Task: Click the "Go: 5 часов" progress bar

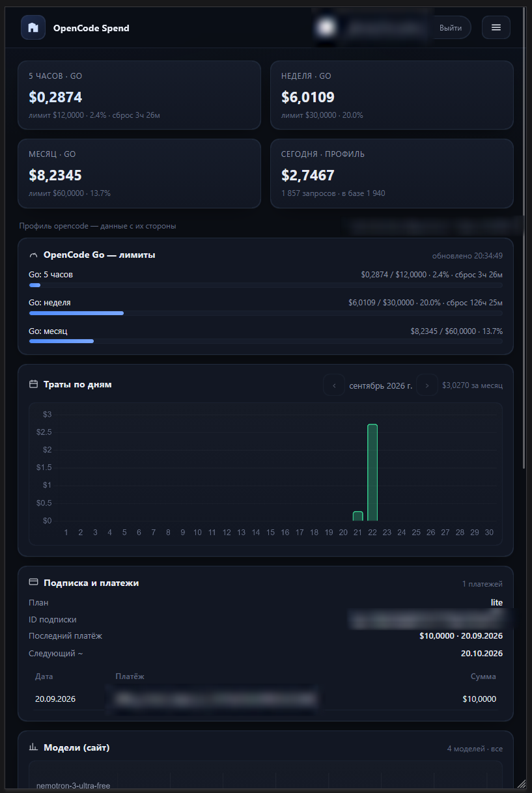Action: click(x=266, y=285)
